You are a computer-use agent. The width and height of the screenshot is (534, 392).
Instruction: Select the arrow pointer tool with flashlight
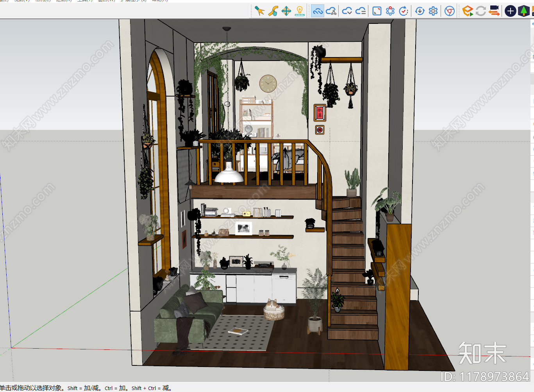(259, 11)
